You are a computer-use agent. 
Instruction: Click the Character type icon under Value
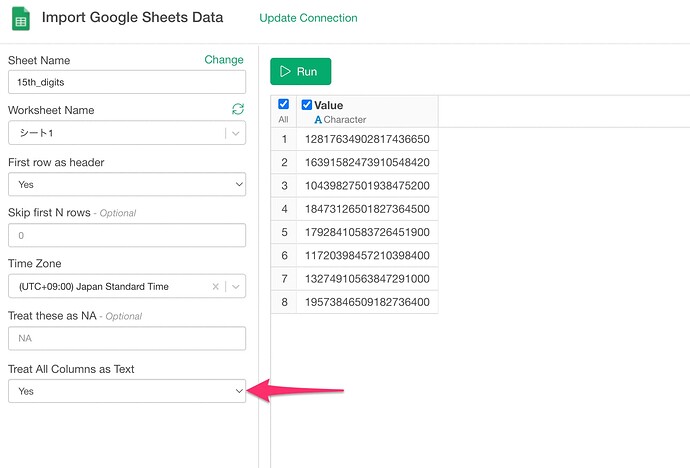click(x=318, y=120)
